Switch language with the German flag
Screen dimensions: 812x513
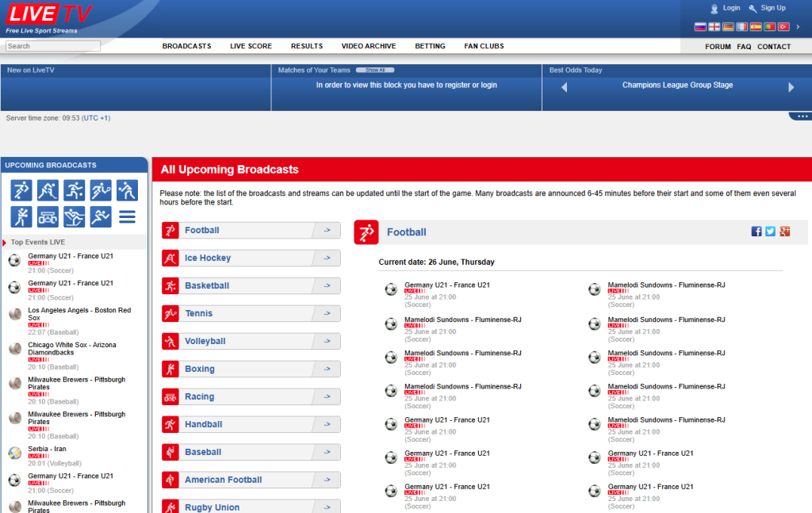[x=728, y=27]
